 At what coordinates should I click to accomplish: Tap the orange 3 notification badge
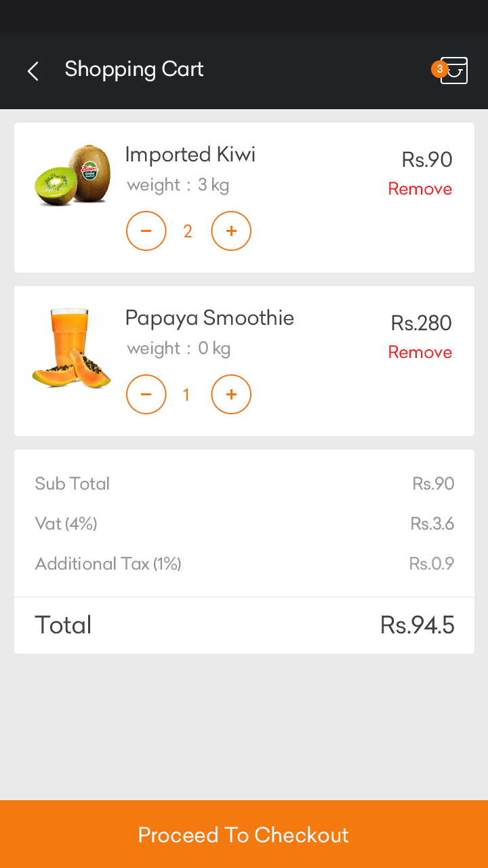pos(439,69)
